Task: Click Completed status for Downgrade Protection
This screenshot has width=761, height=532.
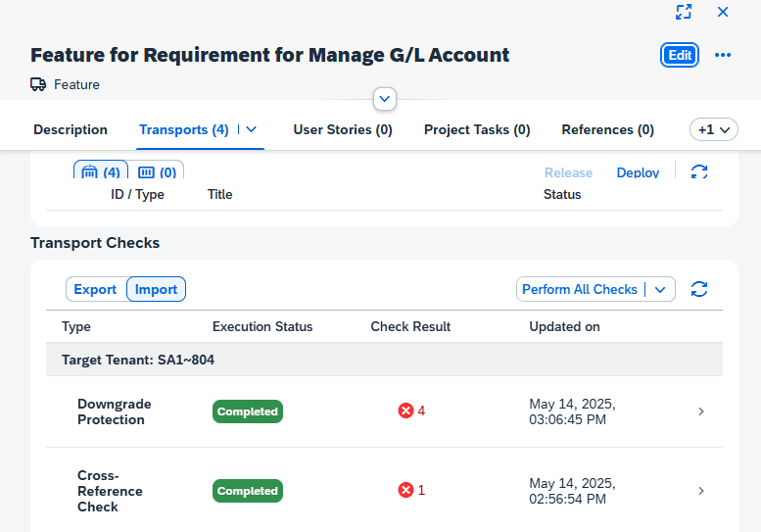Action: click(x=248, y=411)
